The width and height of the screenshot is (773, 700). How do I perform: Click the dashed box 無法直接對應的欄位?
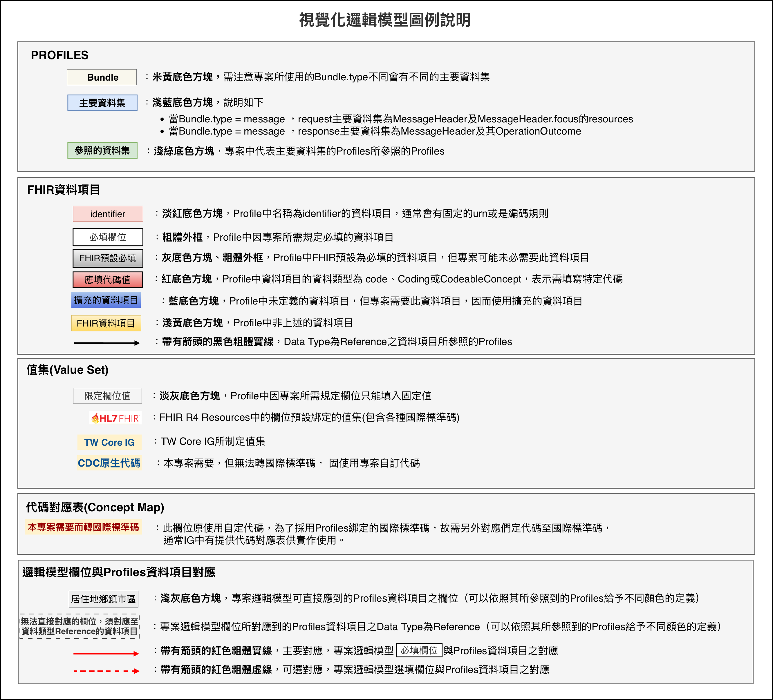coord(80,626)
